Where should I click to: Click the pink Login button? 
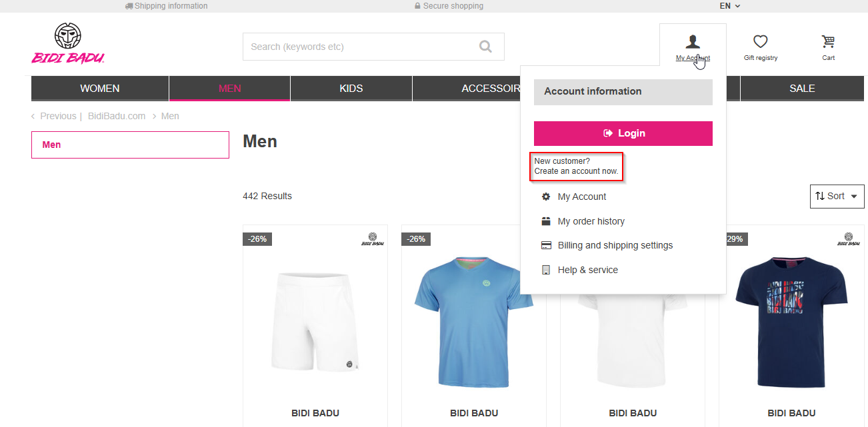(x=623, y=133)
